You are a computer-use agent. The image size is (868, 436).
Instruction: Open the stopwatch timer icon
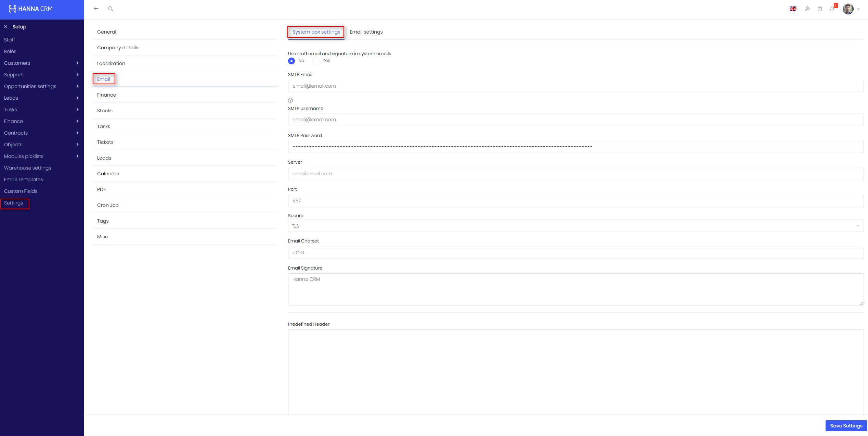(x=820, y=9)
